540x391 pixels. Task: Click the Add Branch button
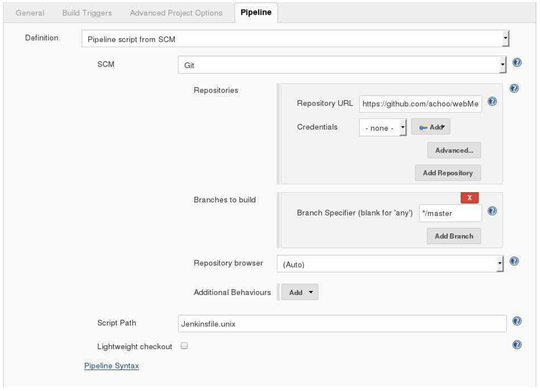pos(454,236)
